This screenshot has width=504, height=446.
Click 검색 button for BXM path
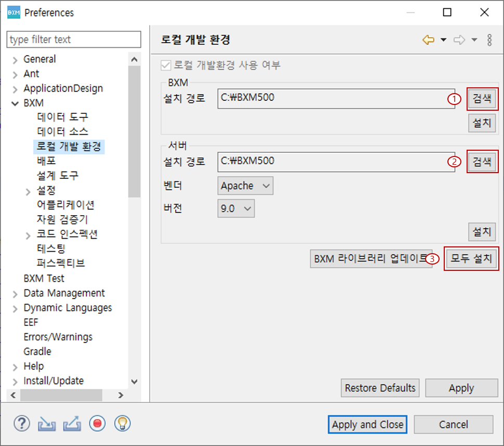click(x=482, y=99)
